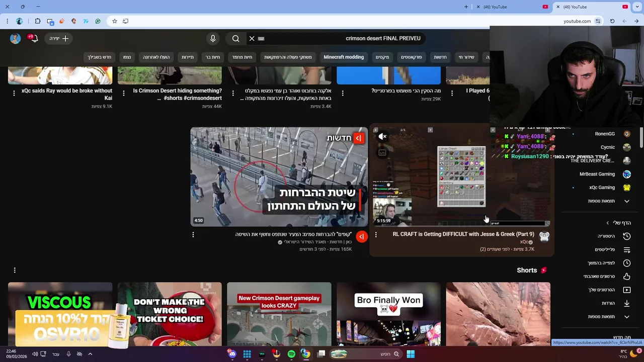Open options for the פורטנייט skin video
Screen dimensions: 644x362
(x=343, y=93)
